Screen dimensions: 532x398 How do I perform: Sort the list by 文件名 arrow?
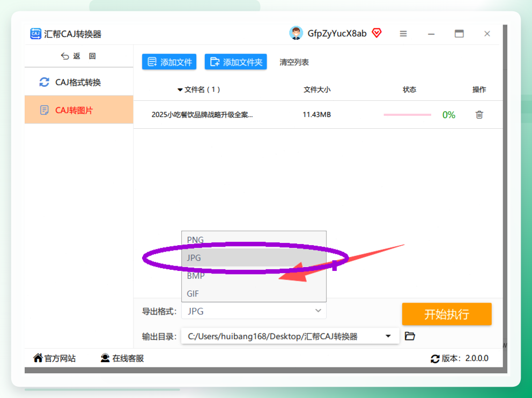point(180,90)
